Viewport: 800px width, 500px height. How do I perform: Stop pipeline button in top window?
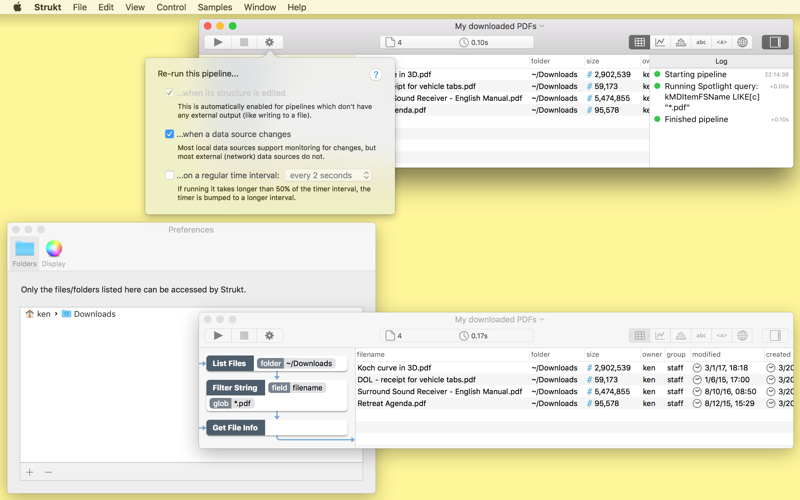tap(244, 42)
